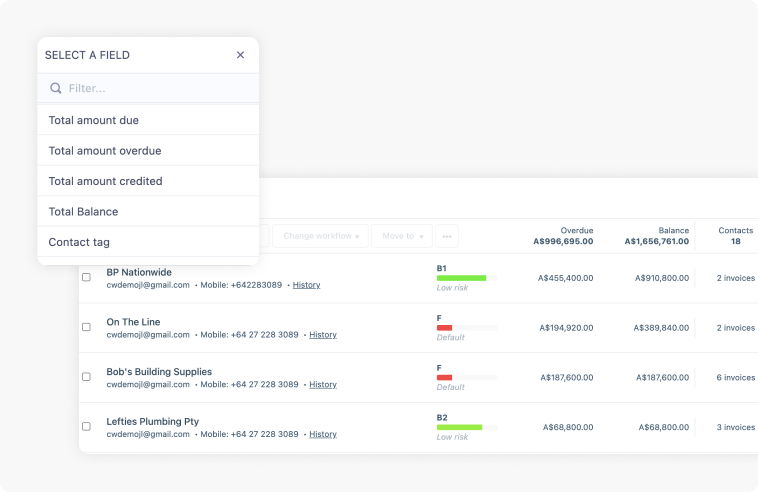This screenshot has height=492, width=758.
Task: Toggle the Lefties Plumbing Pty checkbox
Action: [x=86, y=427]
